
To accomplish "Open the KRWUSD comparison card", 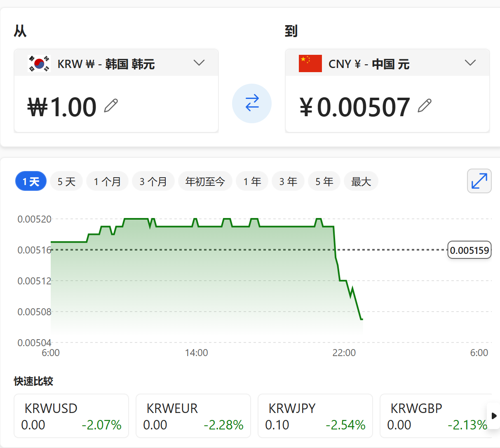I will point(71,416).
